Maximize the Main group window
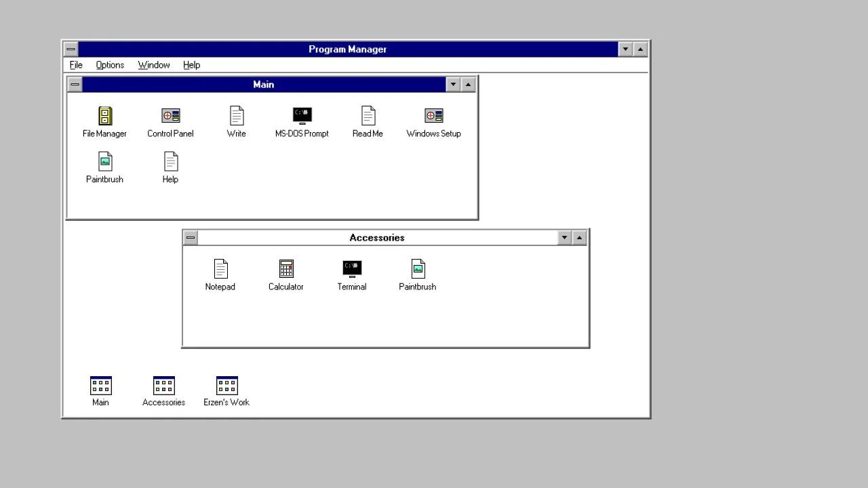 [x=468, y=85]
